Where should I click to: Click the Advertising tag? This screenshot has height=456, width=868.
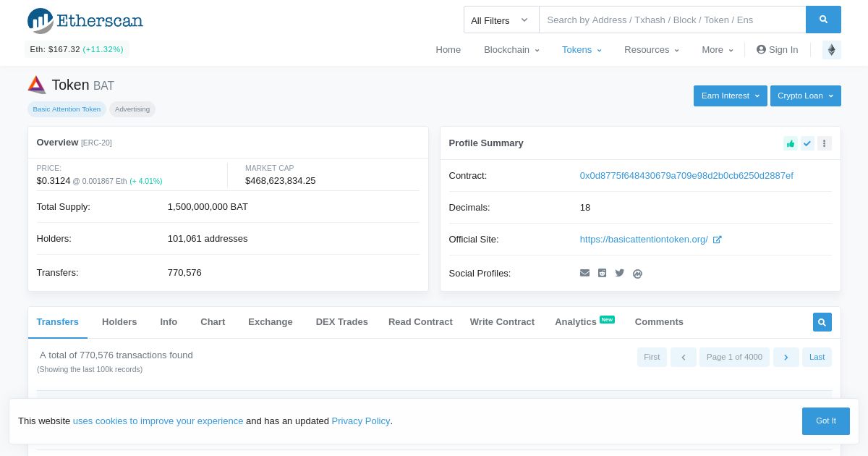click(x=132, y=109)
